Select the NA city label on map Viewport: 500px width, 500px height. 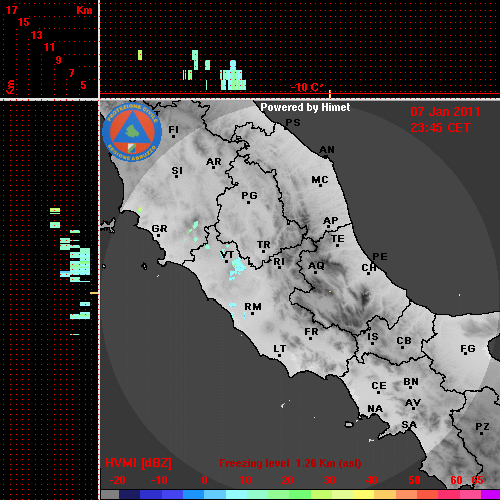[x=375, y=409]
